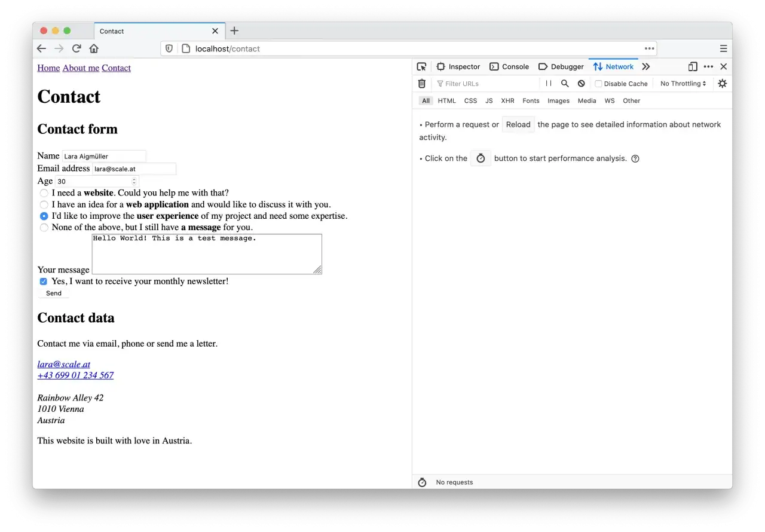Filter requests by CSS

pos(471,101)
